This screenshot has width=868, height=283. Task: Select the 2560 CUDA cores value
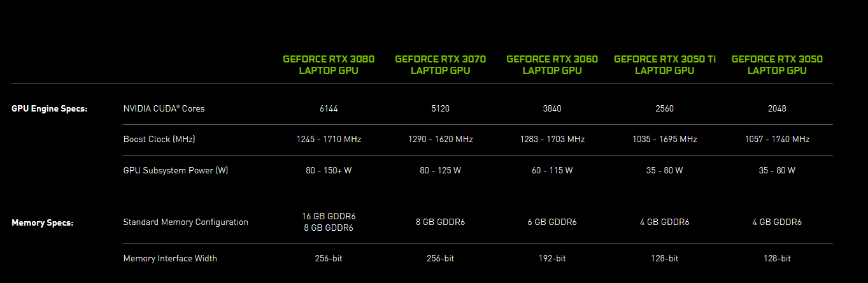coord(664,108)
